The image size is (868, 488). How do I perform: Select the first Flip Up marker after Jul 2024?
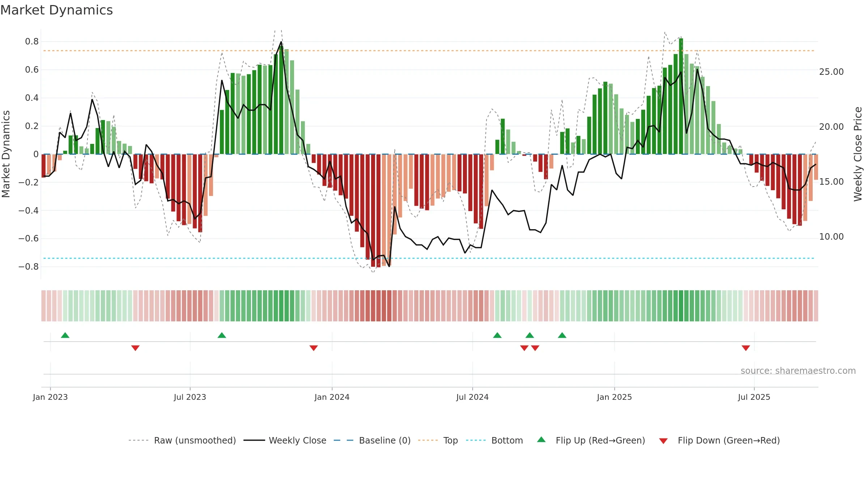[x=497, y=335]
